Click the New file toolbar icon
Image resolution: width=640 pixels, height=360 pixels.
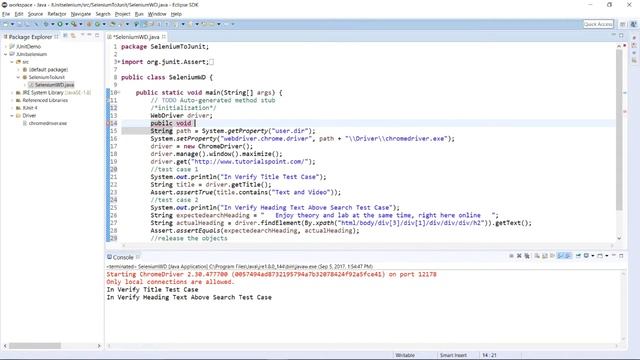pos(5,24)
